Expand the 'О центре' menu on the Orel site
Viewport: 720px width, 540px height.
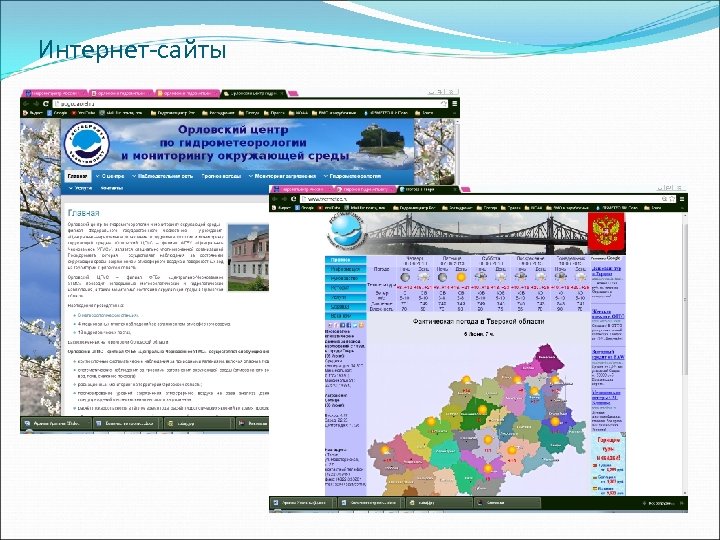coord(110,176)
